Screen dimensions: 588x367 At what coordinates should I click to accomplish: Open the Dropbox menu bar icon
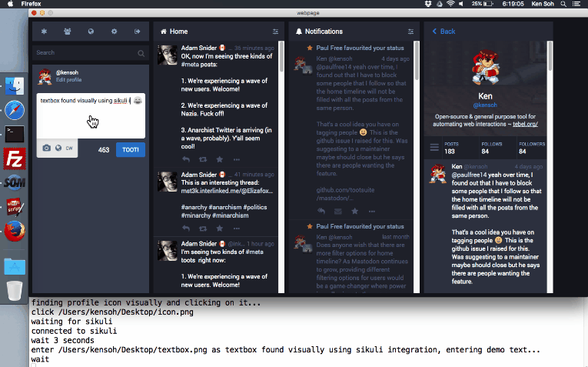point(428,4)
